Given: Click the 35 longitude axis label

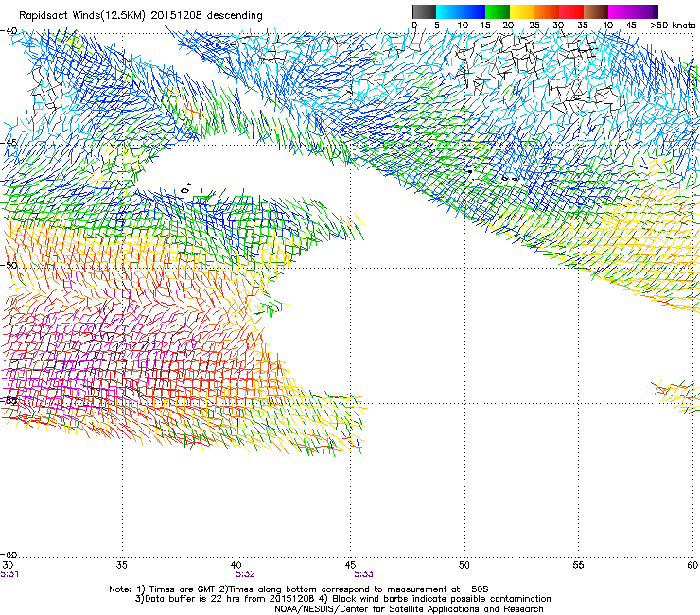Looking at the screenshot, I should (x=121, y=565).
